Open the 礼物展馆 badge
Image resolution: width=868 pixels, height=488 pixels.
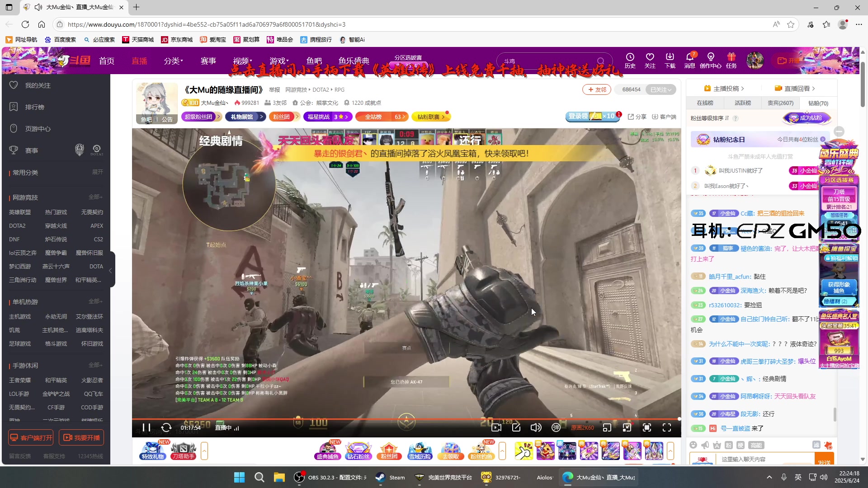pos(245,117)
